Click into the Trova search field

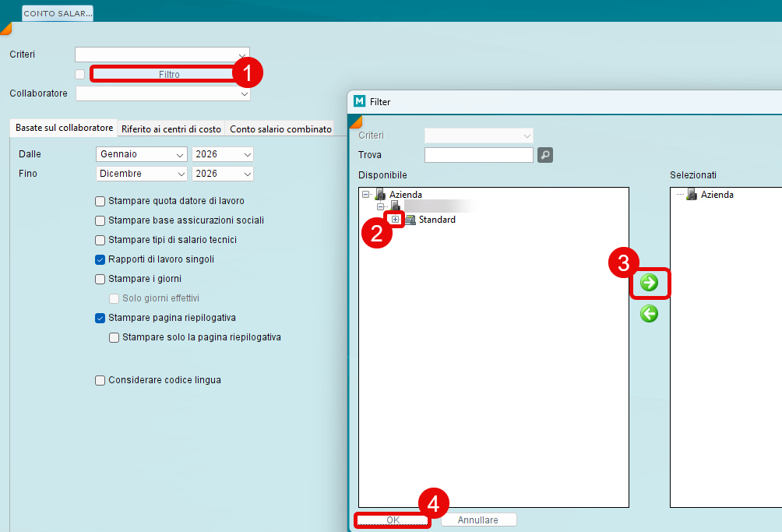pos(478,155)
